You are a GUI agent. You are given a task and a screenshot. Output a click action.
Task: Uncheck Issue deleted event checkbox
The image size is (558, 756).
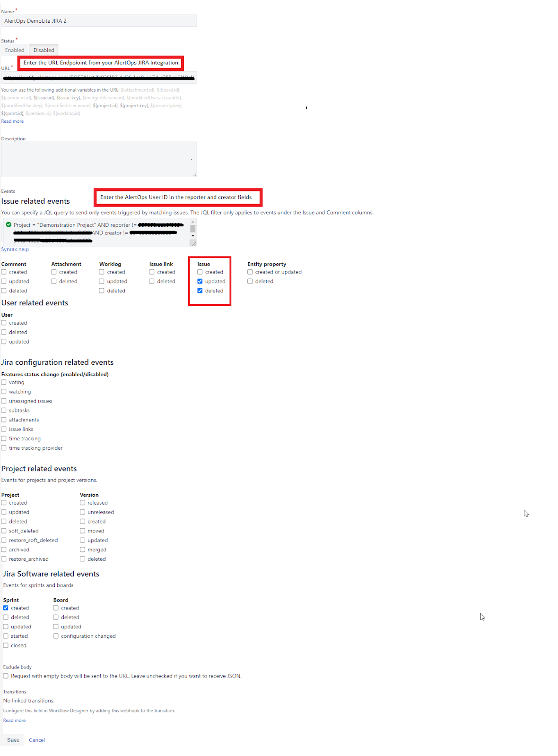pyautogui.click(x=200, y=291)
